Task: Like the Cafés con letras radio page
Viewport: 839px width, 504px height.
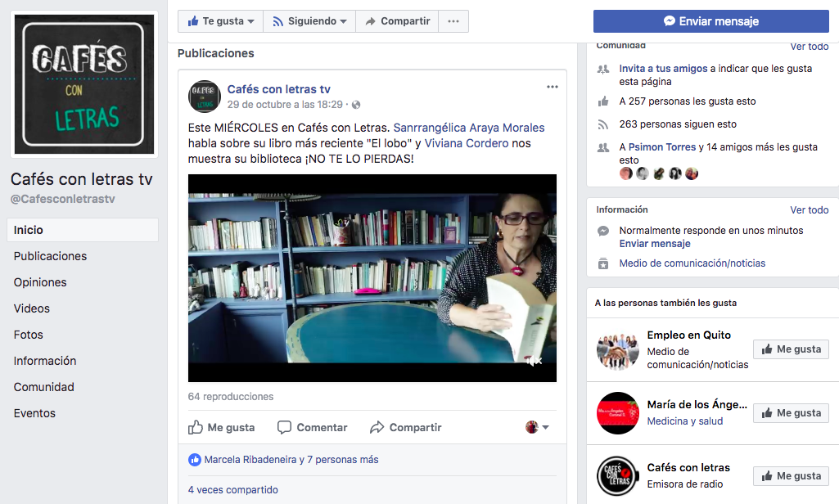Action: (791, 476)
